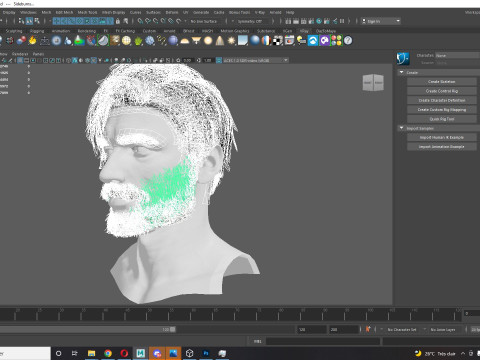Viewport: 480px width, 360px height.
Task: Select by component type icon
Action: coord(37,21)
